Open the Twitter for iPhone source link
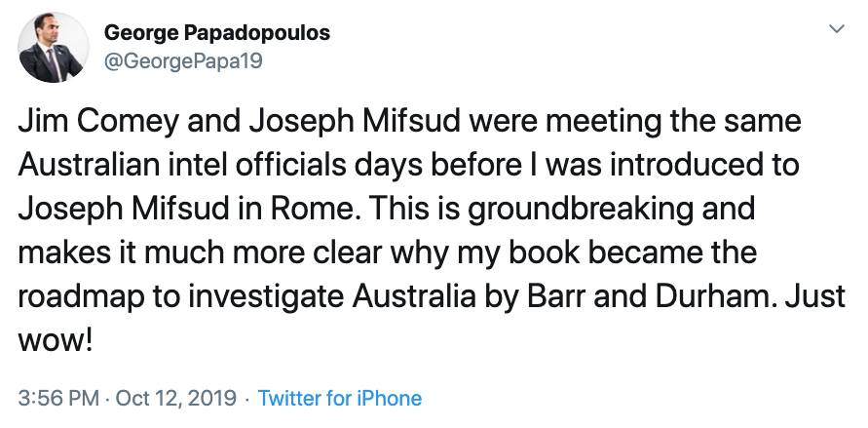This screenshot has width=868, height=428. tap(339, 398)
